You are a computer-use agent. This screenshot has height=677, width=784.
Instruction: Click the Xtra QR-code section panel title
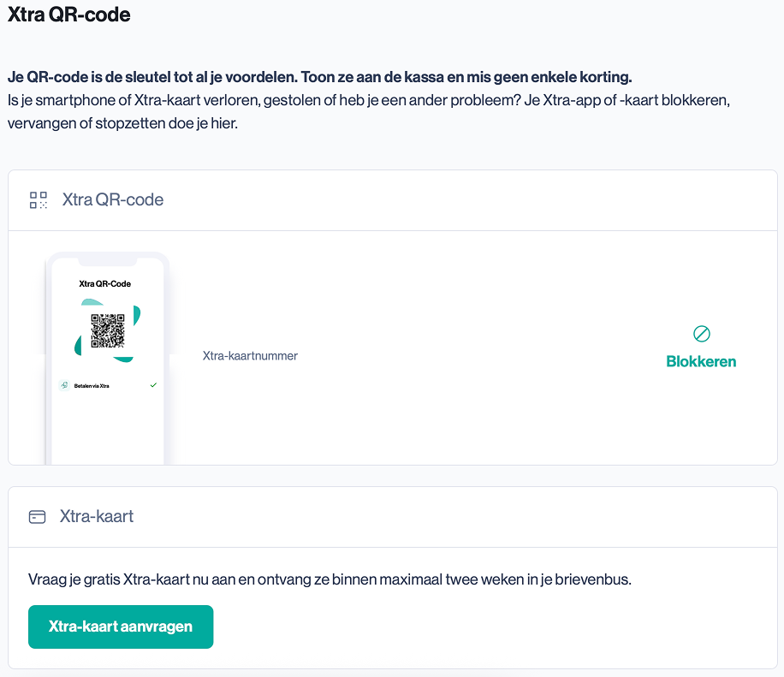pos(112,200)
